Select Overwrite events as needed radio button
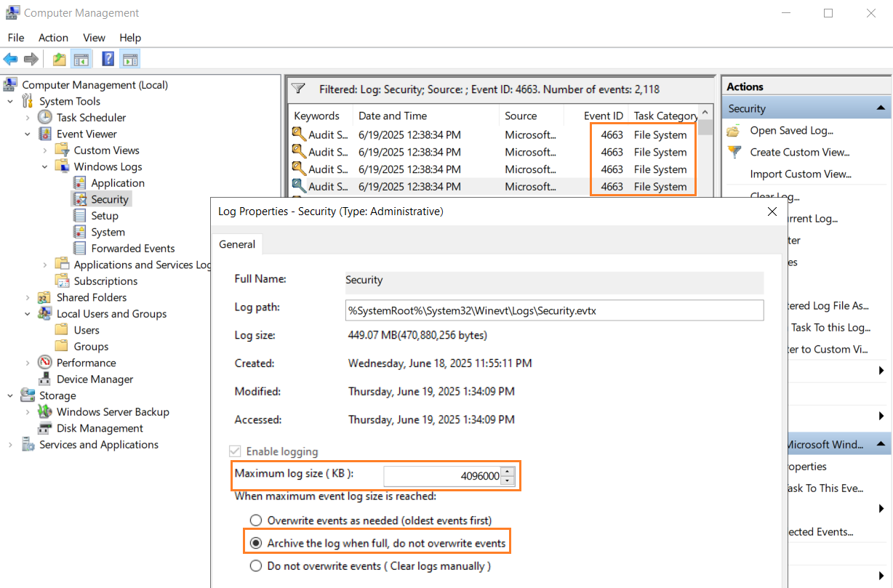The image size is (893, 588). click(255, 520)
